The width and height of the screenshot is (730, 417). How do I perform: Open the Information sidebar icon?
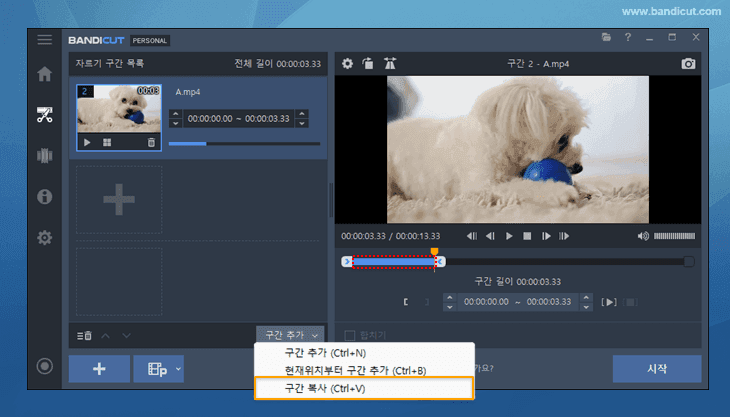[45, 196]
